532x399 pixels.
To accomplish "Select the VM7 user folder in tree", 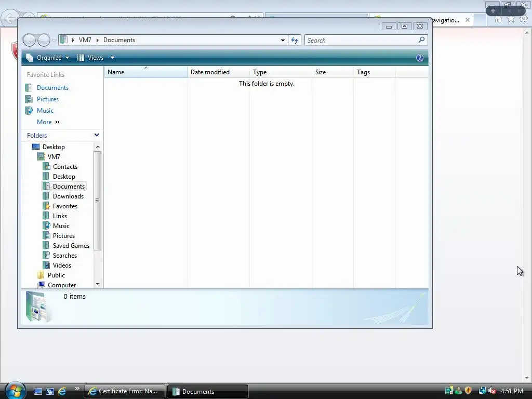I will click(54, 157).
